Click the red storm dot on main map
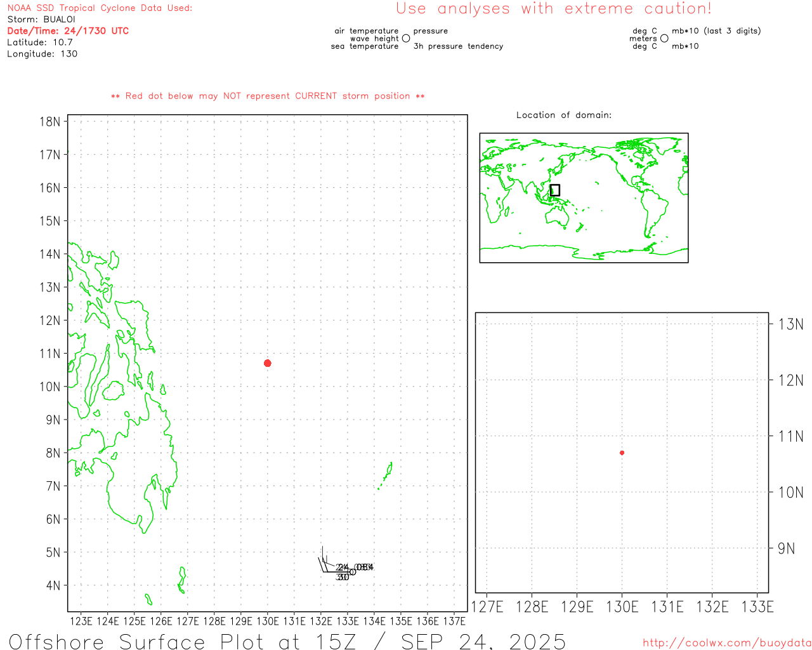The height and width of the screenshot is (650, 812). tap(268, 363)
